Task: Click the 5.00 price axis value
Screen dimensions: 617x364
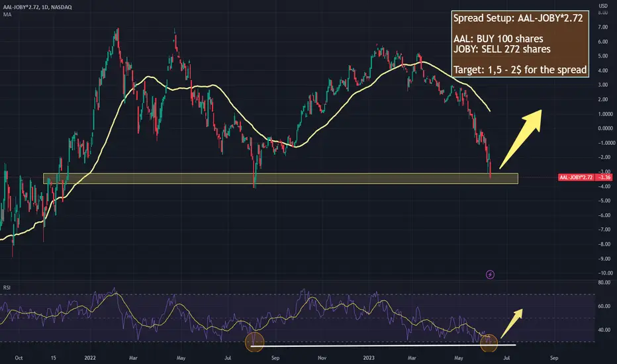Action: click(603, 56)
